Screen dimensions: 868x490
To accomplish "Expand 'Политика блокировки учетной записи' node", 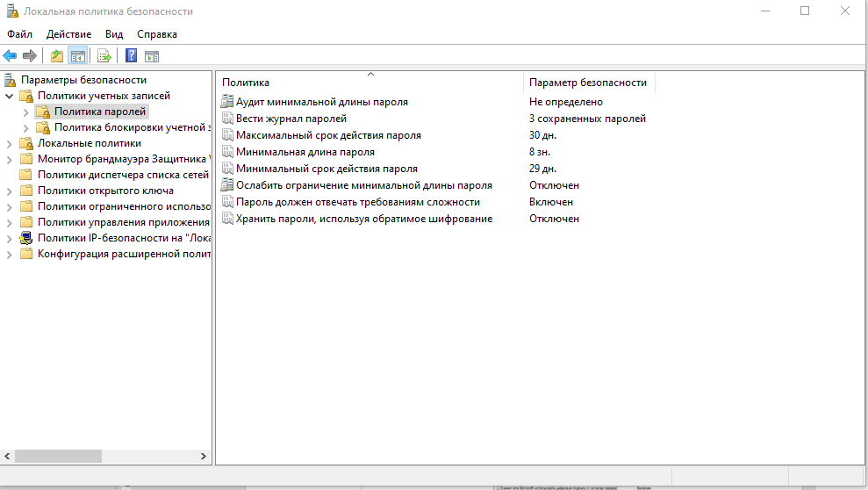I will 25,127.
